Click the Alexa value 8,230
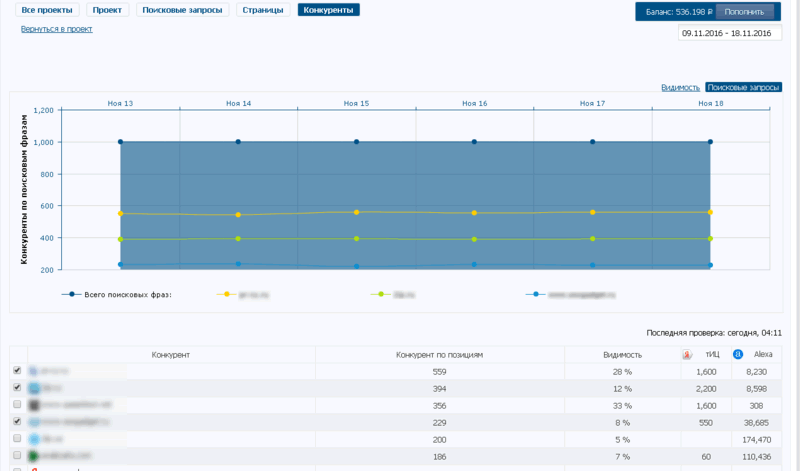The image size is (800, 471). tap(756, 372)
